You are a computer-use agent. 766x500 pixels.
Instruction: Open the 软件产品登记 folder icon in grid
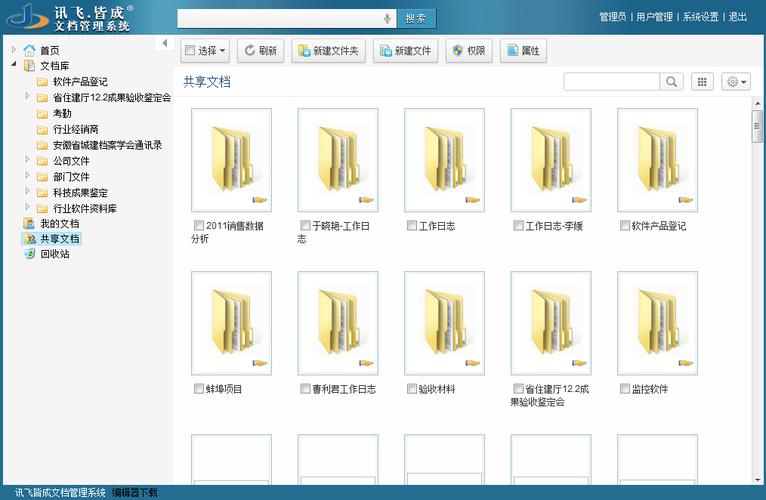pyautogui.click(x=658, y=160)
